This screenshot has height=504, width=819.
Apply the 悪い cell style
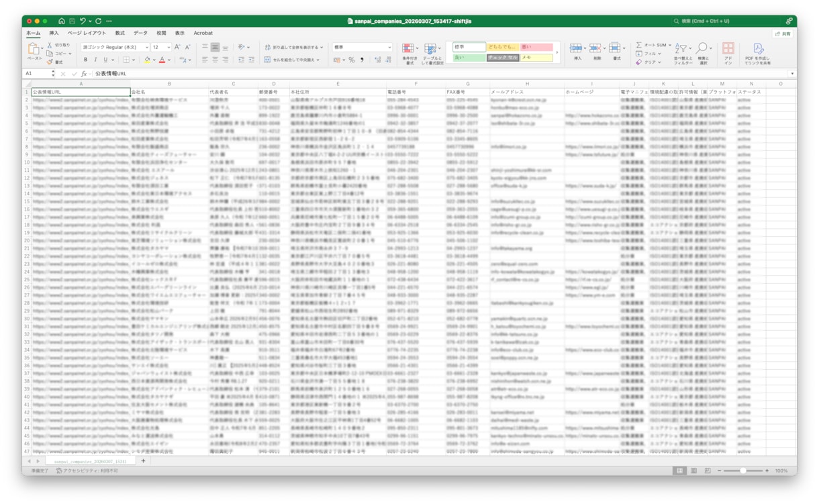[536, 48]
